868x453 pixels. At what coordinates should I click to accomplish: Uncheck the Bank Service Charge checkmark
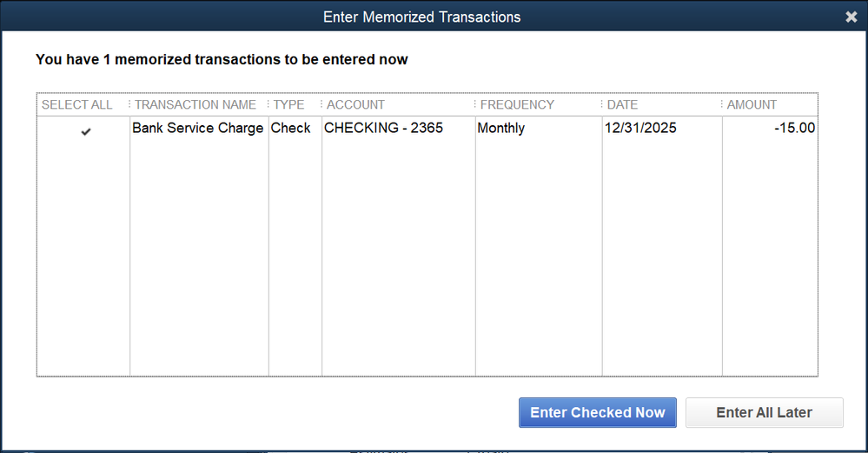tap(85, 131)
